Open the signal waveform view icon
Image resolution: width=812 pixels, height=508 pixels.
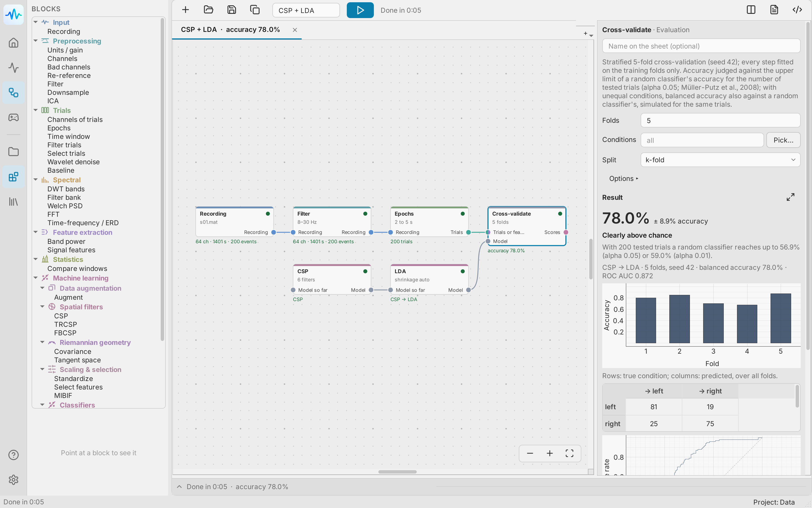[x=14, y=67]
